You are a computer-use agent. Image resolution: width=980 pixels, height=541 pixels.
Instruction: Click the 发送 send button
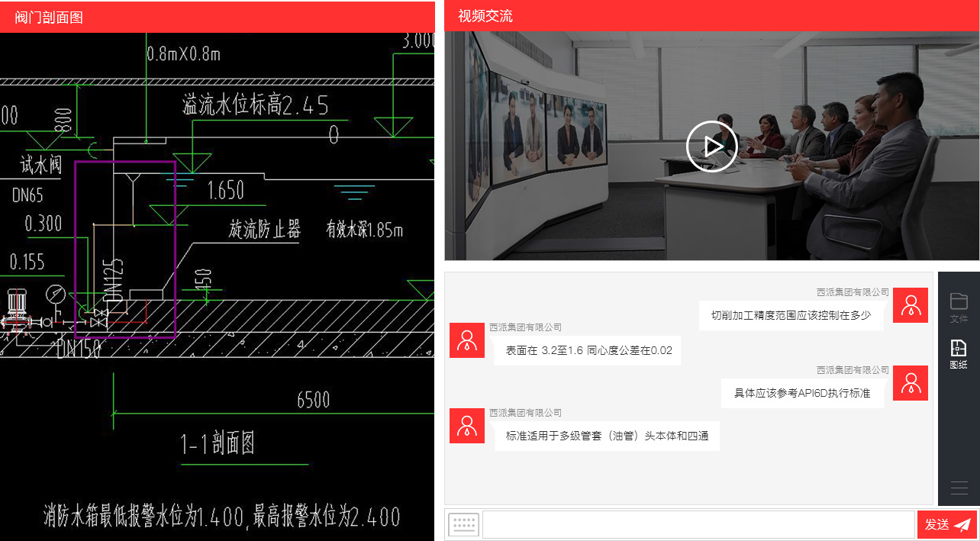(x=947, y=524)
